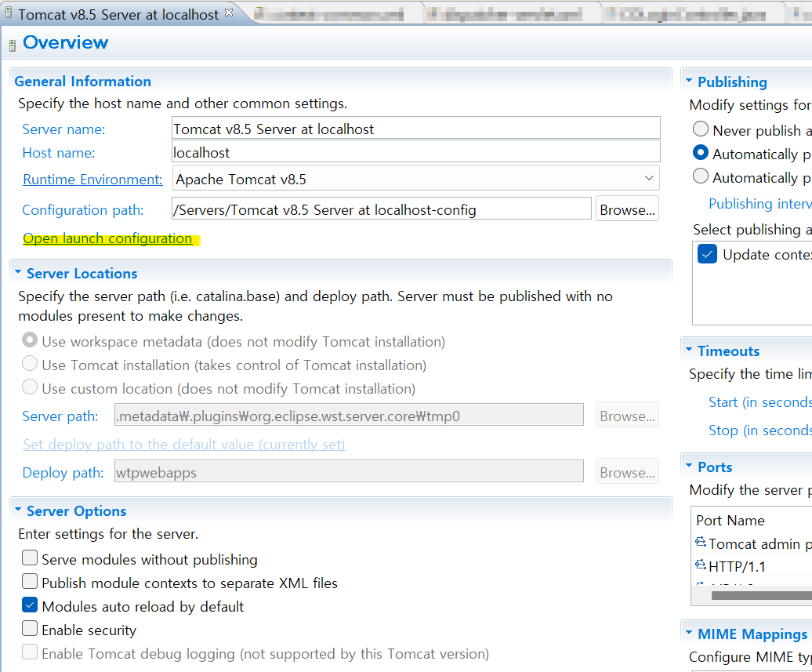Click the Stop (in seconds) label

759,430
